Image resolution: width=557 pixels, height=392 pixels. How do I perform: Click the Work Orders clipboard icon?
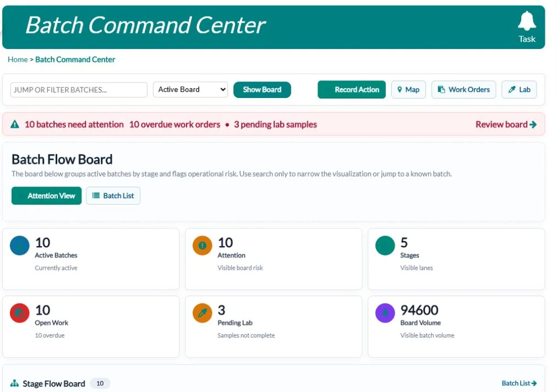pyautogui.click(x=441, y=90)
